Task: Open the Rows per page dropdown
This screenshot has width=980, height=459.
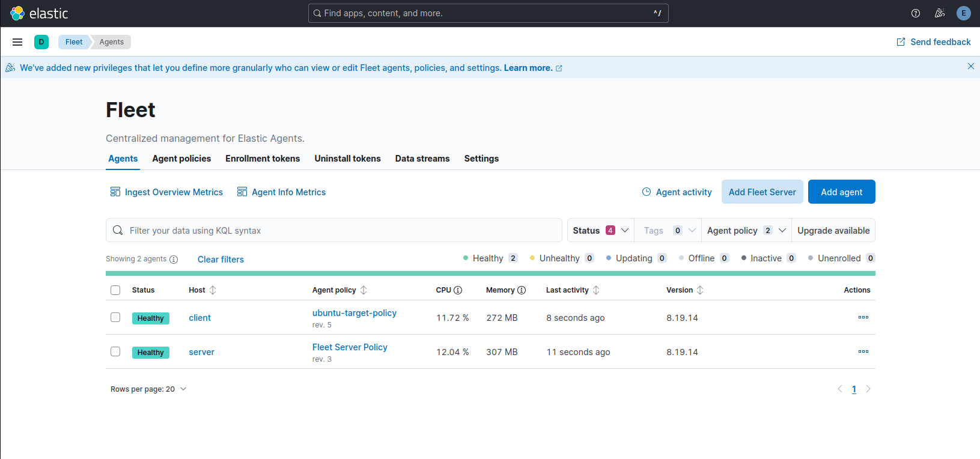Action: pyautogui.click(x=148, y=389)
